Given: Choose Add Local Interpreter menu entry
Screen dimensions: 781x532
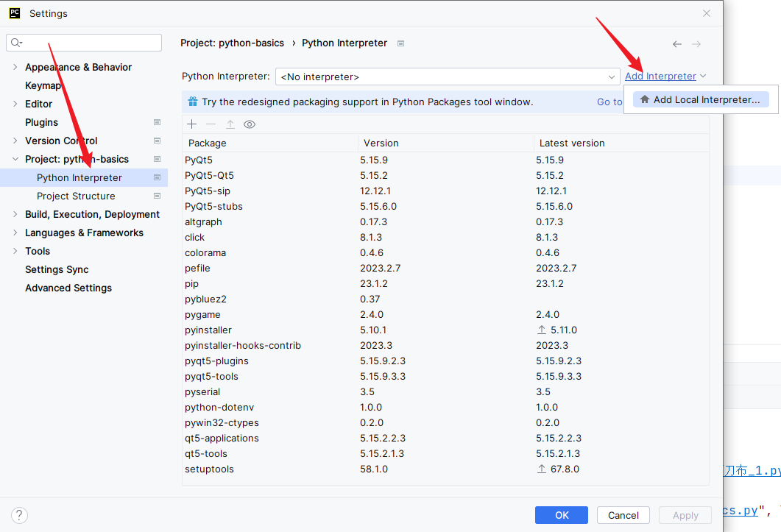Looking at the screenshot, I should coord(701,99).
